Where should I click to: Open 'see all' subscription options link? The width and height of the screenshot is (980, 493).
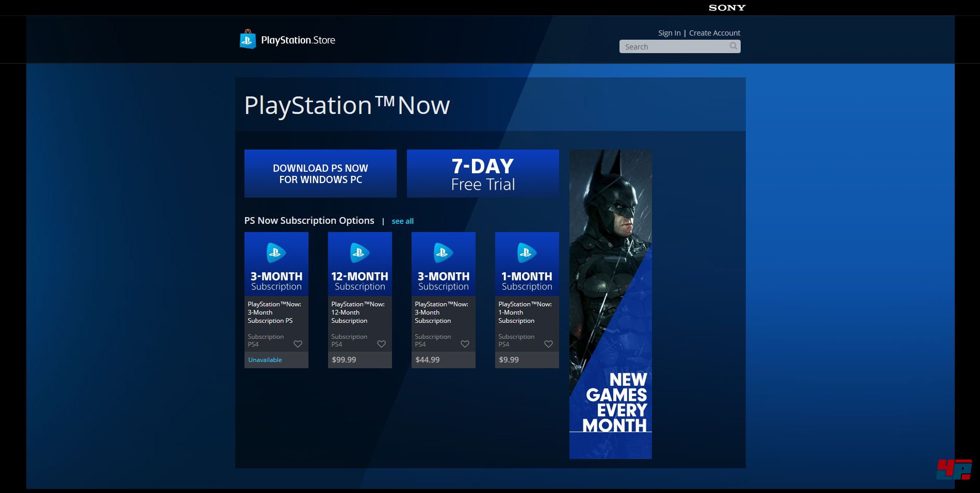click(x=402, y=221)
